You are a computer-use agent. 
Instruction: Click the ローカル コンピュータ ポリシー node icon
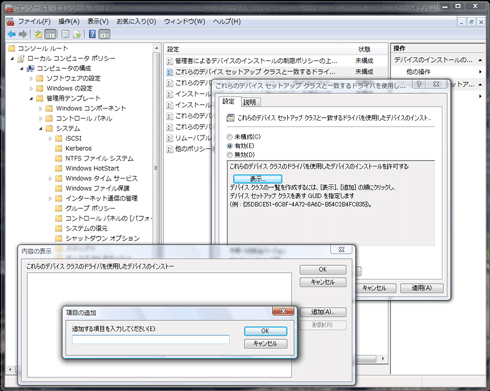[21, 58]
